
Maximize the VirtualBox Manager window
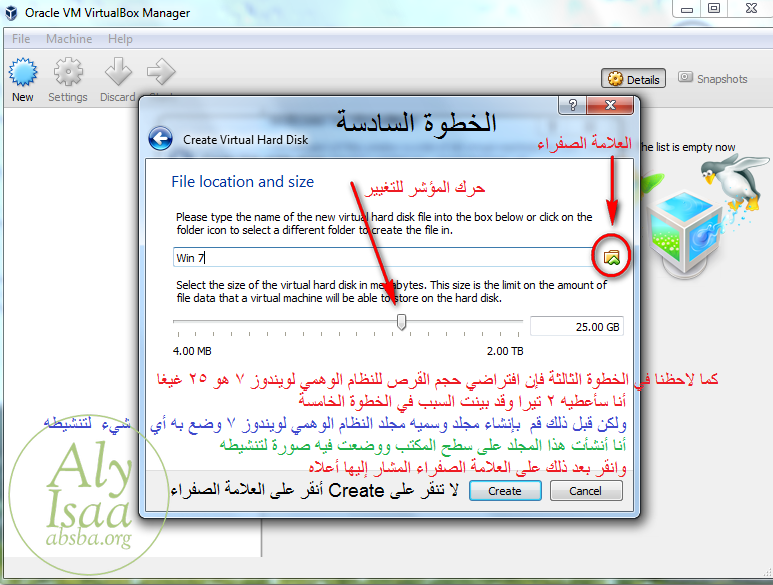[714, 9]
